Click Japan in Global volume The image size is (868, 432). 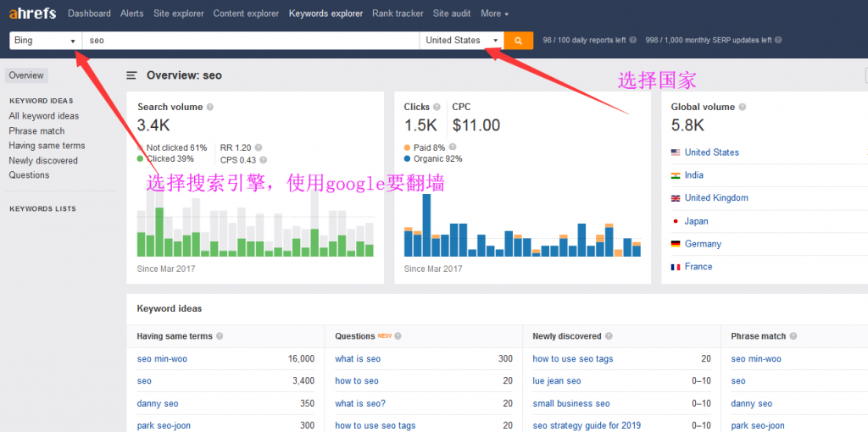point(697,221)
